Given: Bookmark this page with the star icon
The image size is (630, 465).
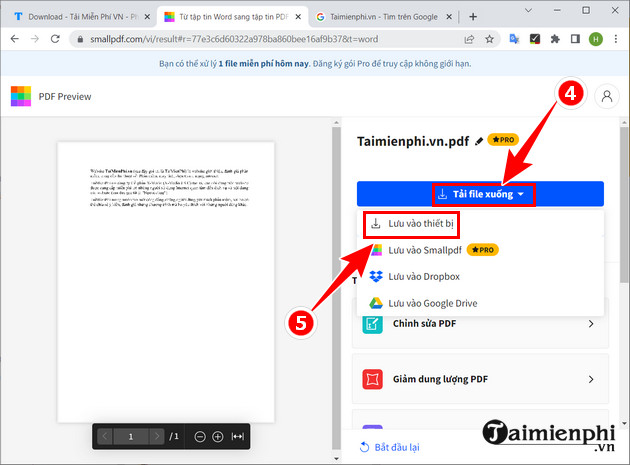Looking at the screenshot, I should [489, 39].
